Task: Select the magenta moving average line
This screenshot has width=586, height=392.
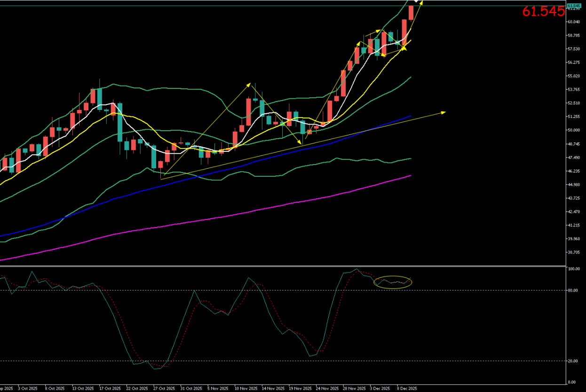Action: point(235,214)
